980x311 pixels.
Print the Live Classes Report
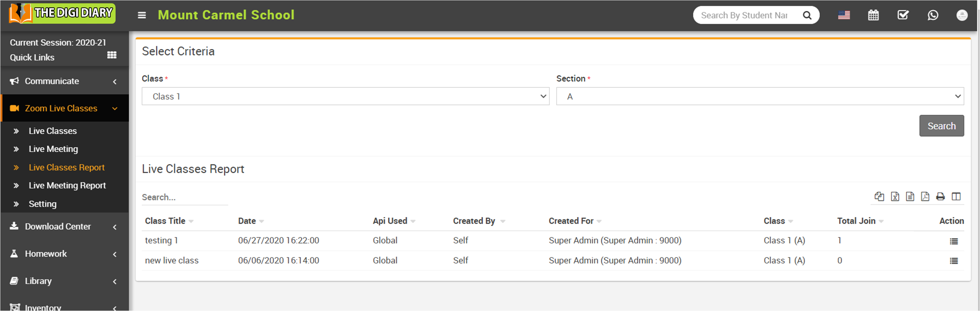(x=941, y=196)
